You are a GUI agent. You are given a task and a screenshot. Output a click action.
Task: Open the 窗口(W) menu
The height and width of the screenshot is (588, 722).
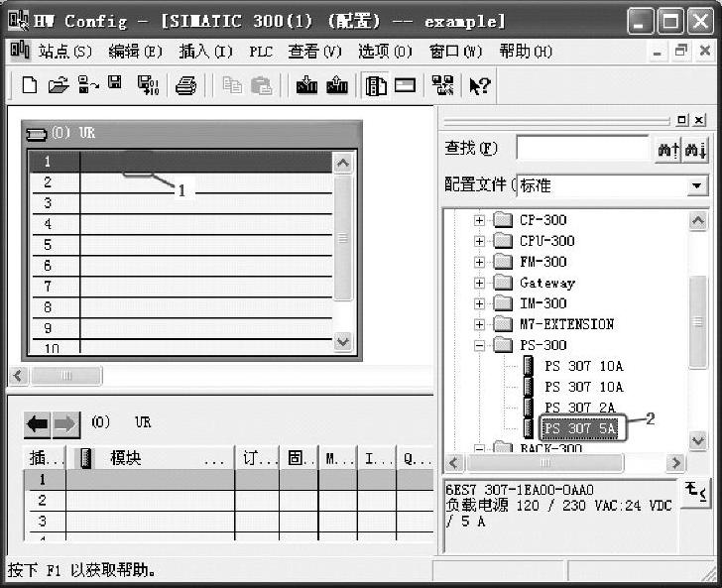click(x=456, y=52)
